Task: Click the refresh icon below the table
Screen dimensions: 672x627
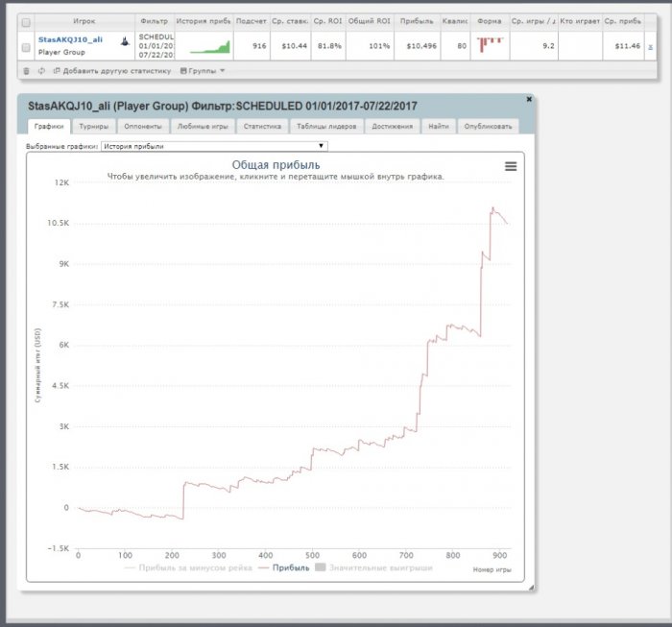Action: pos(40,70)
